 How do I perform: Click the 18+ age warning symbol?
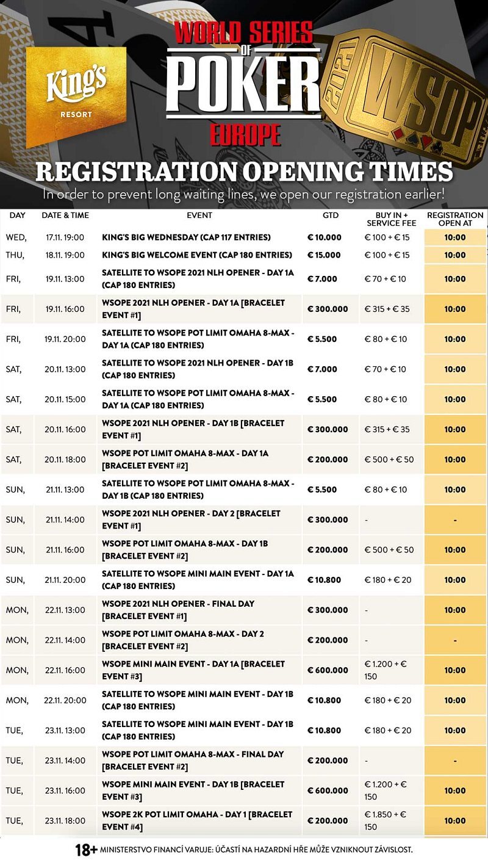[x=85, y=849]
